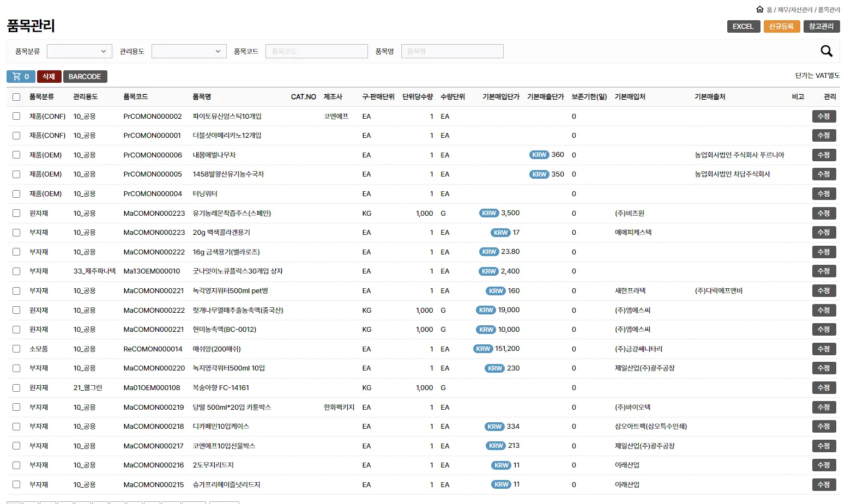Click the 품목코드 input field
This screenshot has height=504, width=845.
(x=316, y=51)
